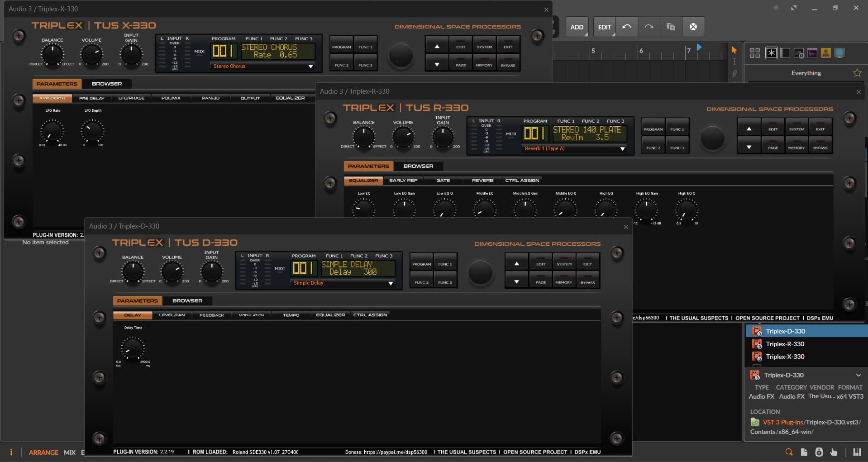Image resolution: width=868 pixels, height=462 pixels.
Task: Adjust the Delay Time knob in D-330
Action: click(x=133, y=349)
